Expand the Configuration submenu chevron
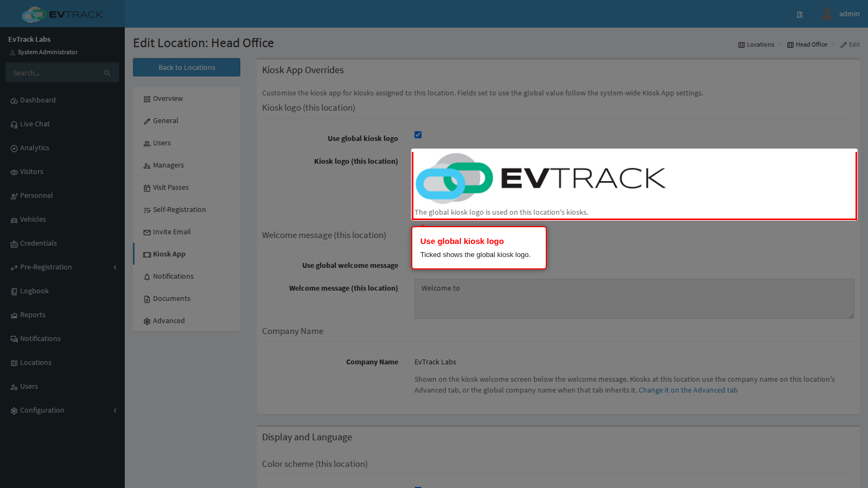The width and height of the screenshot is (868, 488). (x=115, y=410)
